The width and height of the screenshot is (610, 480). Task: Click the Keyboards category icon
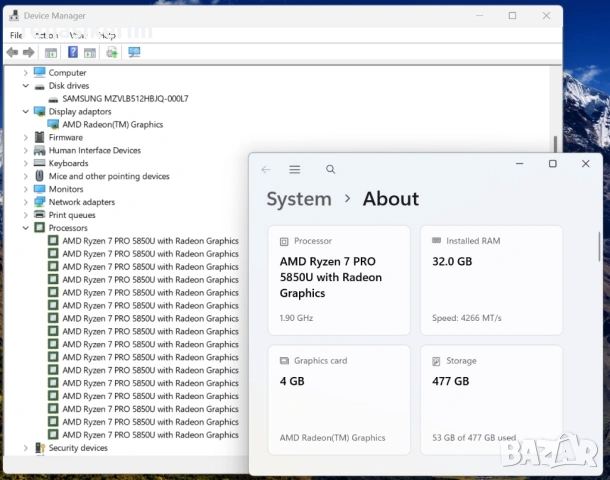(x=39, y=163)
